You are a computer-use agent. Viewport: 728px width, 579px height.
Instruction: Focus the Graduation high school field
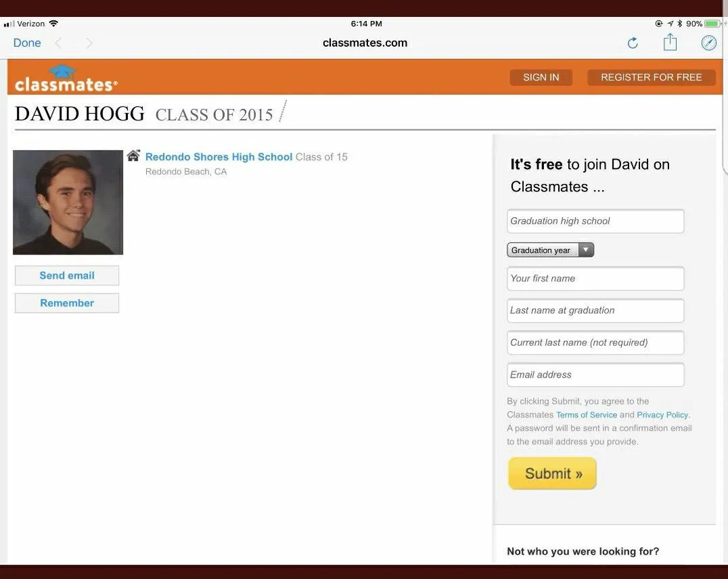click(595, 221)
